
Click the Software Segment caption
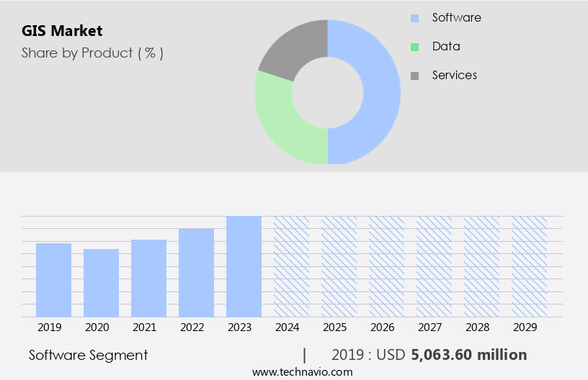pyautogui.click(x=88, y=355)
